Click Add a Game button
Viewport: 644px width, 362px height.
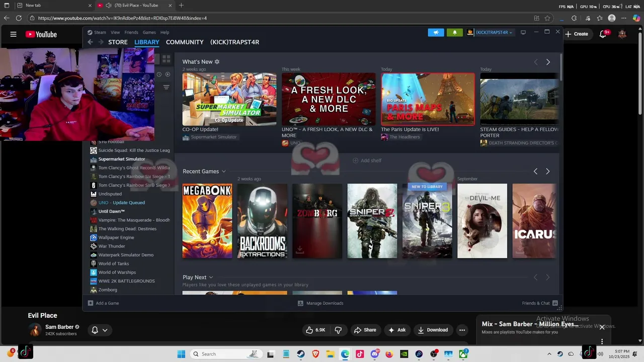(x=103, y=303)
